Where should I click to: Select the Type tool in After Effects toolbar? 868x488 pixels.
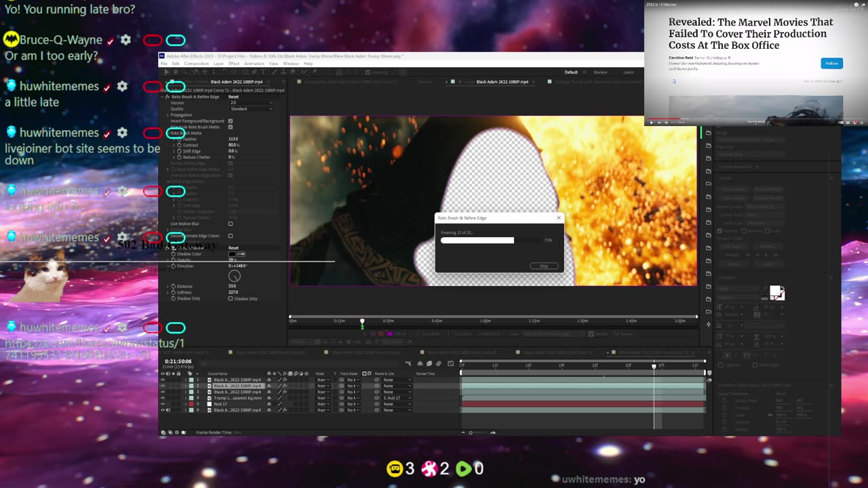(x=263, y=72)
